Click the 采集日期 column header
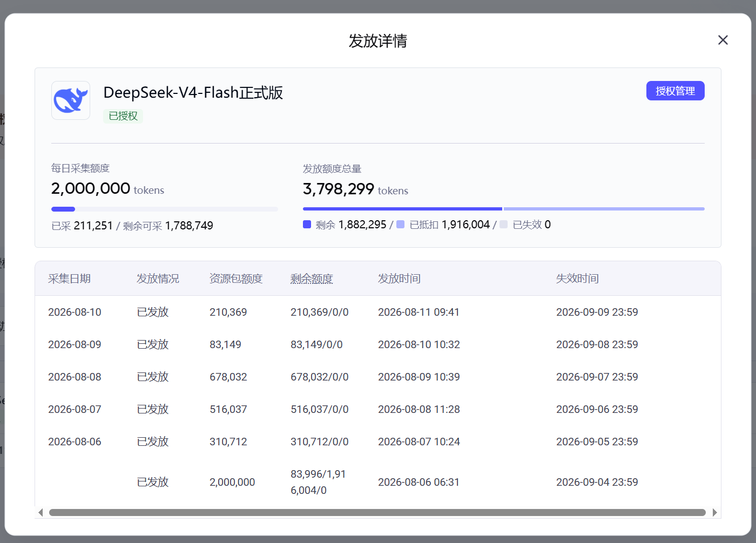This screenshot has width=756, height=543. click(x=69, y=279)
